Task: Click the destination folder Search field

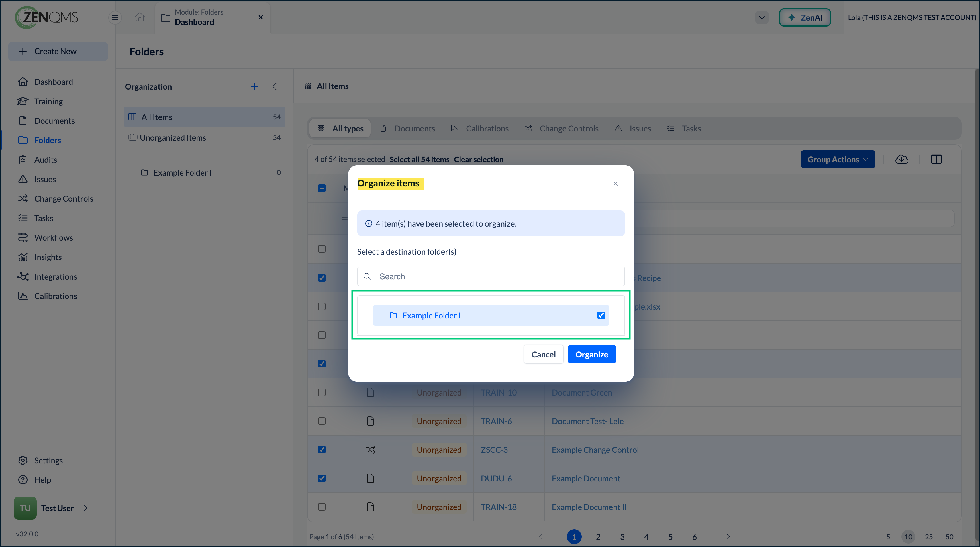Action: [491, 276]
